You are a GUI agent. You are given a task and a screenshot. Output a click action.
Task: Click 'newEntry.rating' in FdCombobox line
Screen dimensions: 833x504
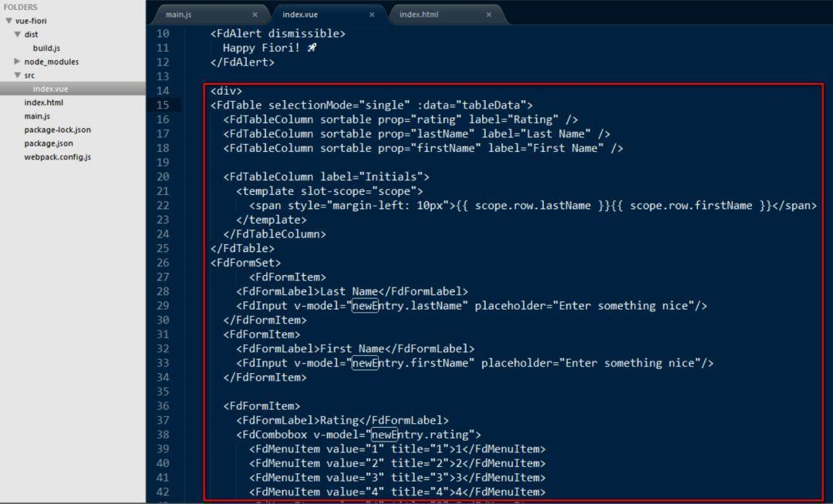pyautogui.click(x=420, y=435)
